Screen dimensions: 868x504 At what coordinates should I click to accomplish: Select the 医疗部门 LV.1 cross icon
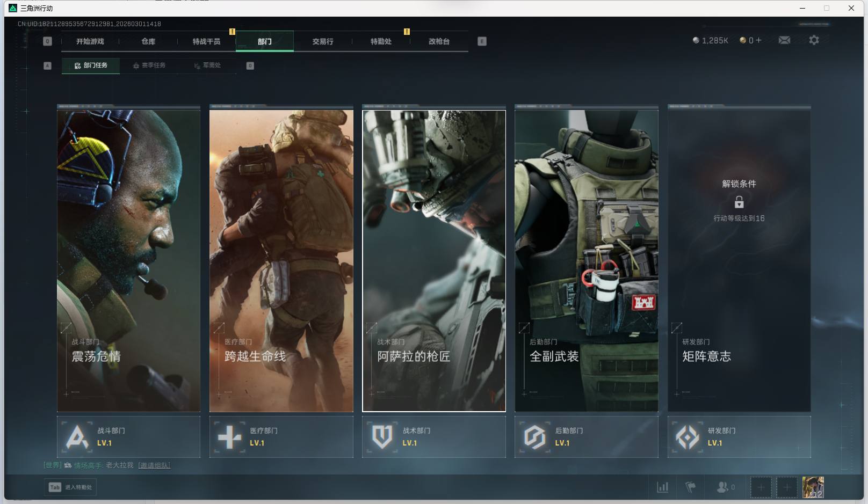click(x=229, y=437)
